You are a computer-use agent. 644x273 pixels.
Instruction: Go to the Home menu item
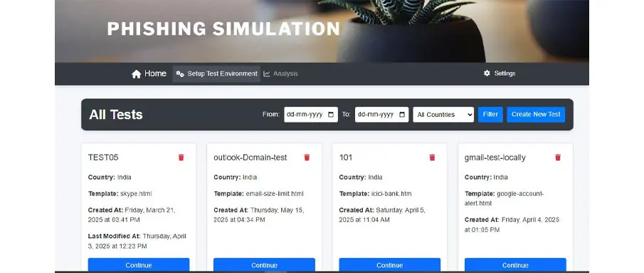pos(149,73)
